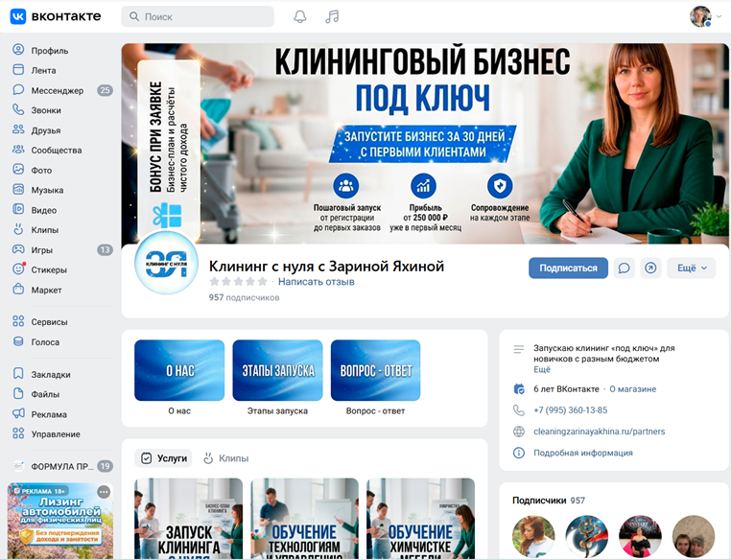Click the Голоса coins icon
The height and width of the screenshot is (560, 731).
[x=18, y=341]
